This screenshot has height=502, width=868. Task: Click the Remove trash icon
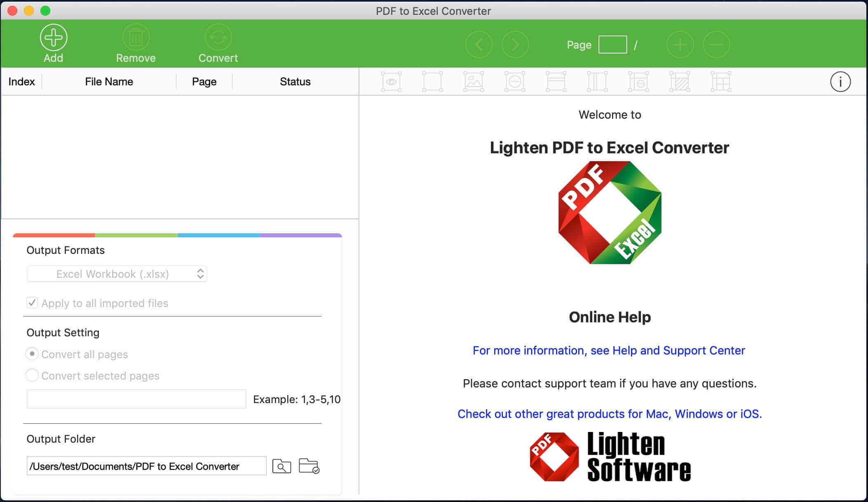pyautogui.click(x=136, y=38)
